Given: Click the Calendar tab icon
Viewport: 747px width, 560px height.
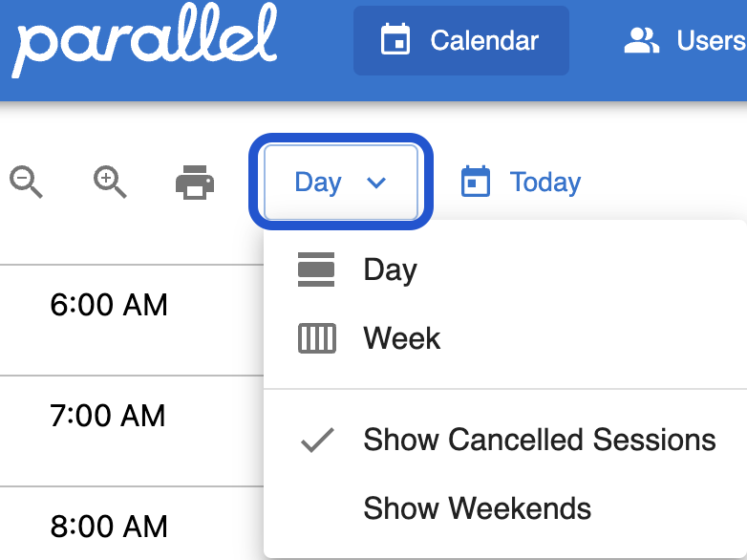Looking at the screenshot, I should coord(395,40).
